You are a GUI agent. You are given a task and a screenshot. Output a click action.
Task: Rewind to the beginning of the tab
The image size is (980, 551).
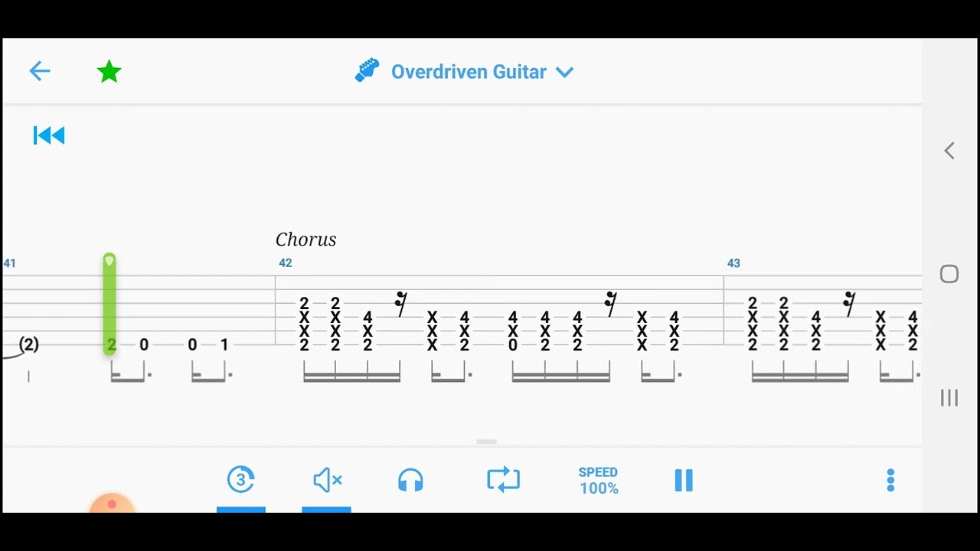point(49,136)
